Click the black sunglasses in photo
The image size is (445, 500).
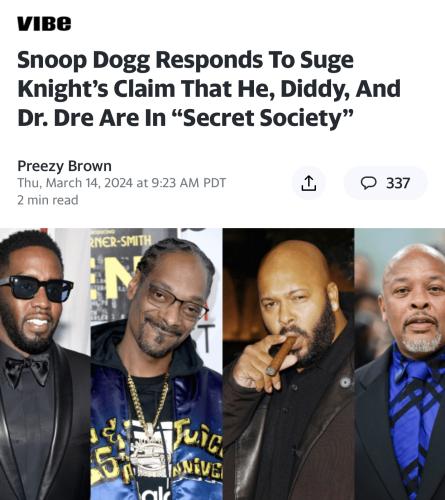37,288
